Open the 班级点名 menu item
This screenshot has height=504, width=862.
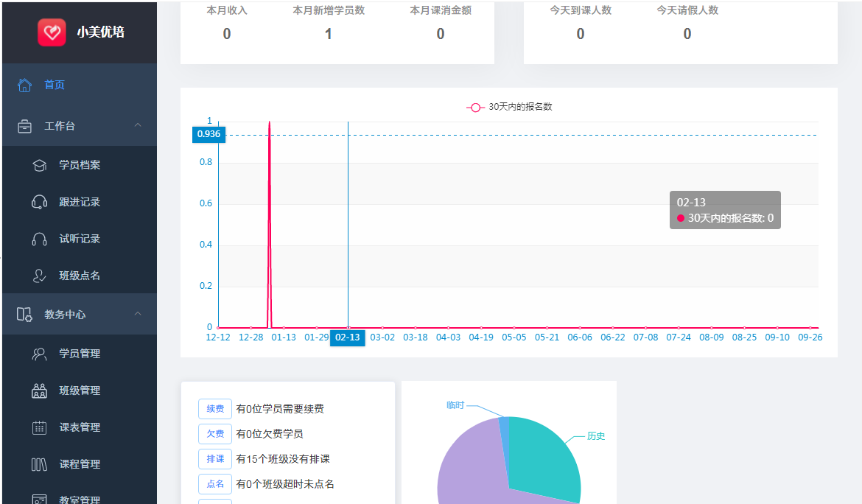click(x=80, y=276)
